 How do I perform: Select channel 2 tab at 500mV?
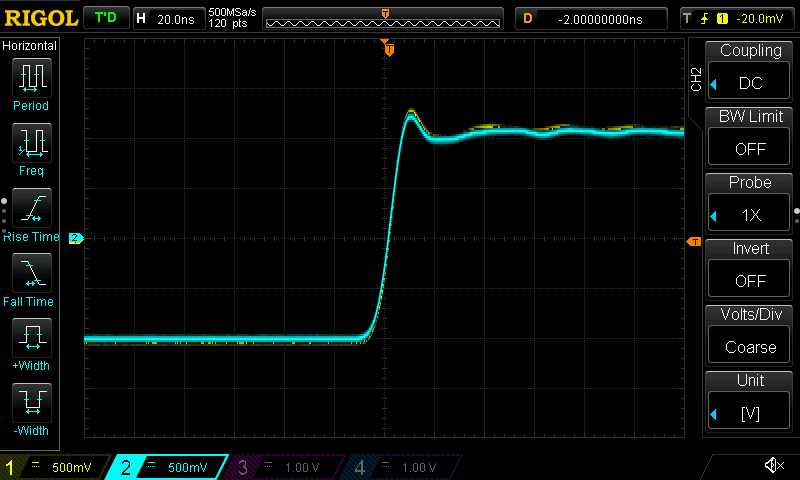pos(167,467)
